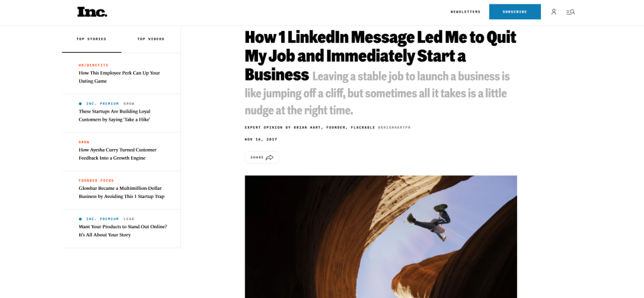Click the Share button
Screen dimensions: 644x298
(x=262, y=158)
